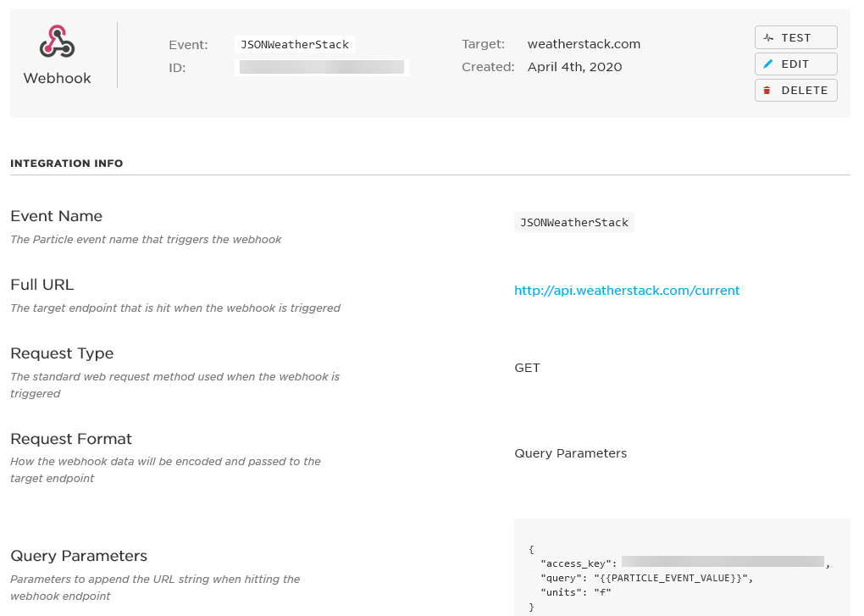
Task: Click the Full URL label
Action: tap(42, 285)
